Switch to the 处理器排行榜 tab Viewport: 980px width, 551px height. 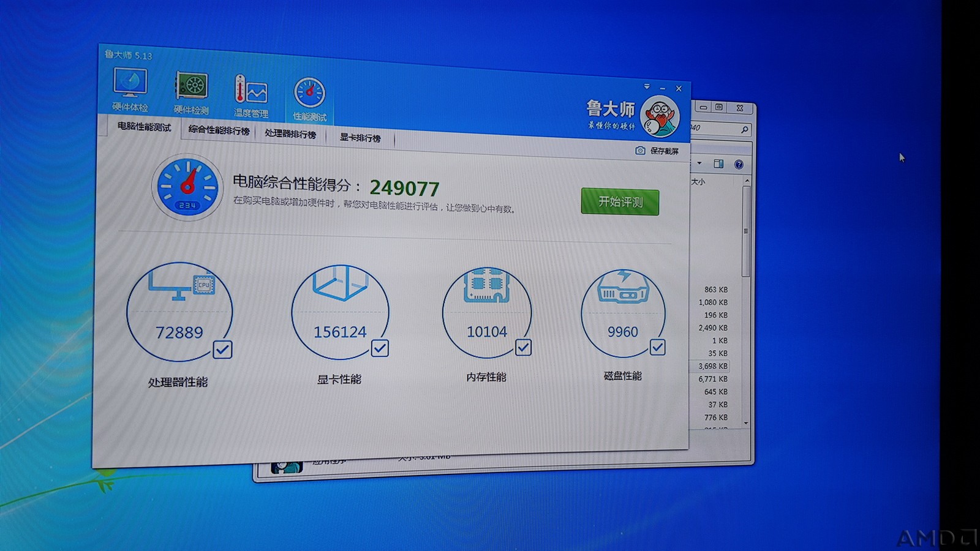click(x=290, y=134)
